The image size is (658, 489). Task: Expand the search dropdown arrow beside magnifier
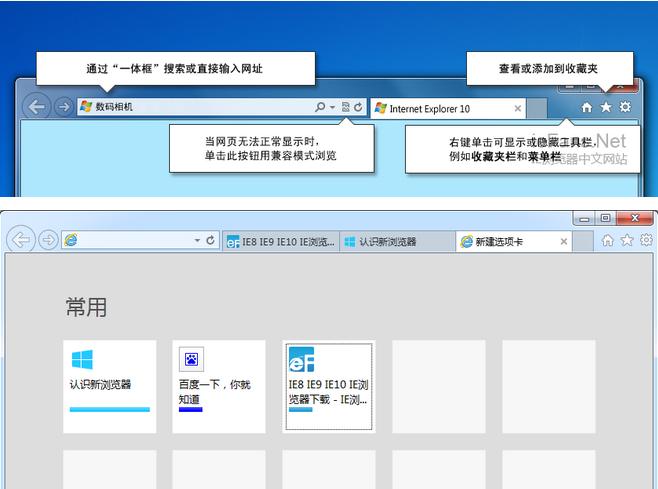pos(331,107)
